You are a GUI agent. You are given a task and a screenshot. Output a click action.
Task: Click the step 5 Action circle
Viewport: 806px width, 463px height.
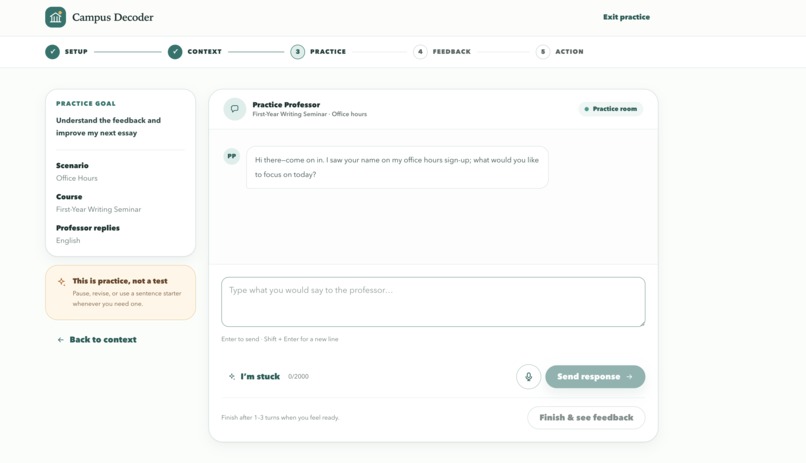(543, 51)
